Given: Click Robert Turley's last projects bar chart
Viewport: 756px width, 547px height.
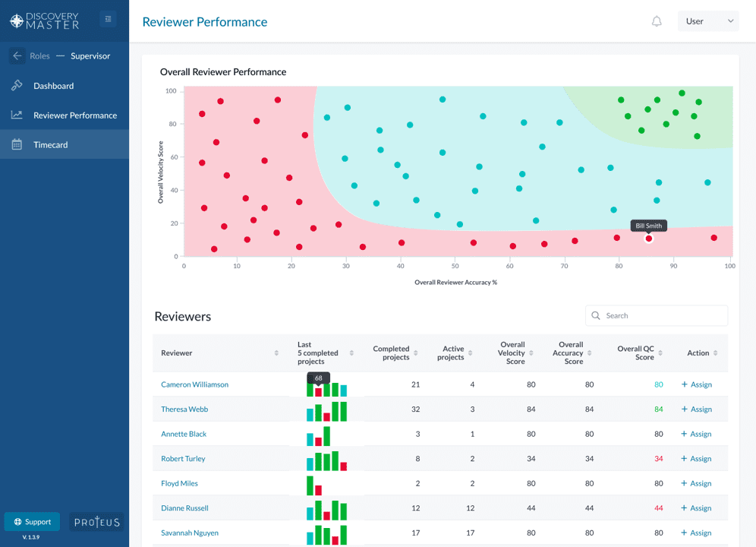Looking at the screenshot, I should 326,460.
